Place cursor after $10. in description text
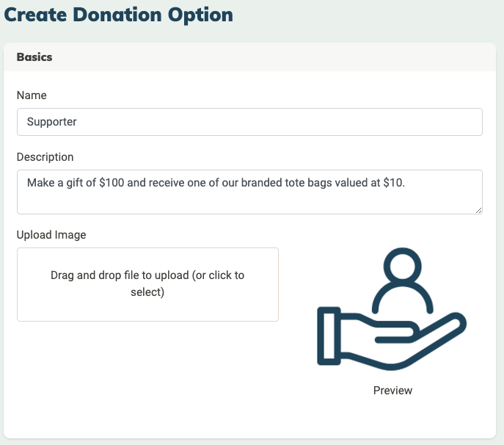This screenshot has height=445, width=504. [405, 183]
